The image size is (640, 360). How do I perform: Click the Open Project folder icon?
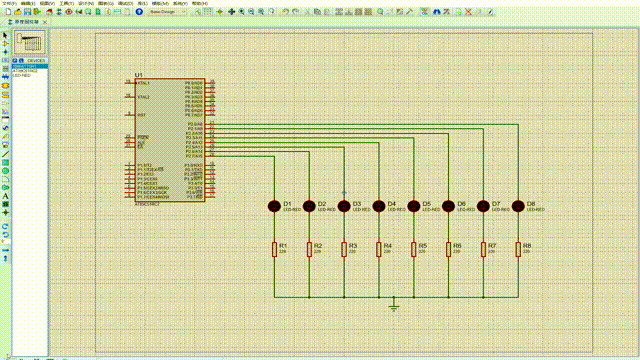click(x=18, y=12)
